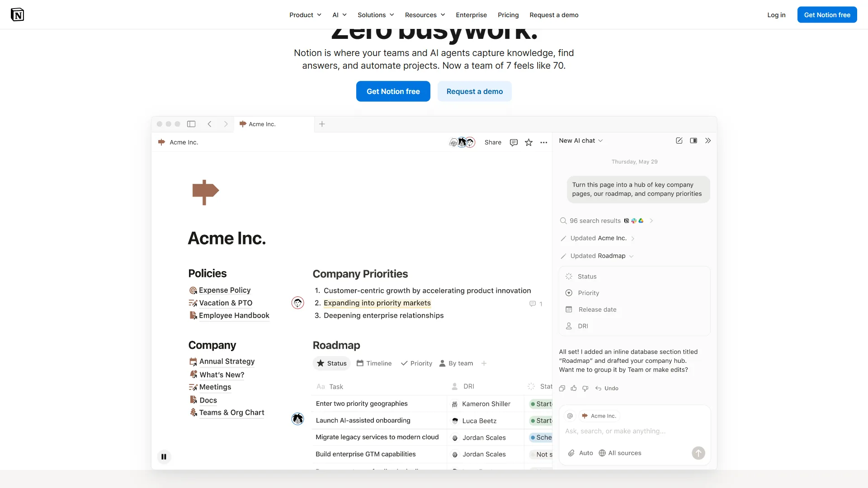Click the Undo button in AI chat
The image size is (868, 488).
(607, 388)
